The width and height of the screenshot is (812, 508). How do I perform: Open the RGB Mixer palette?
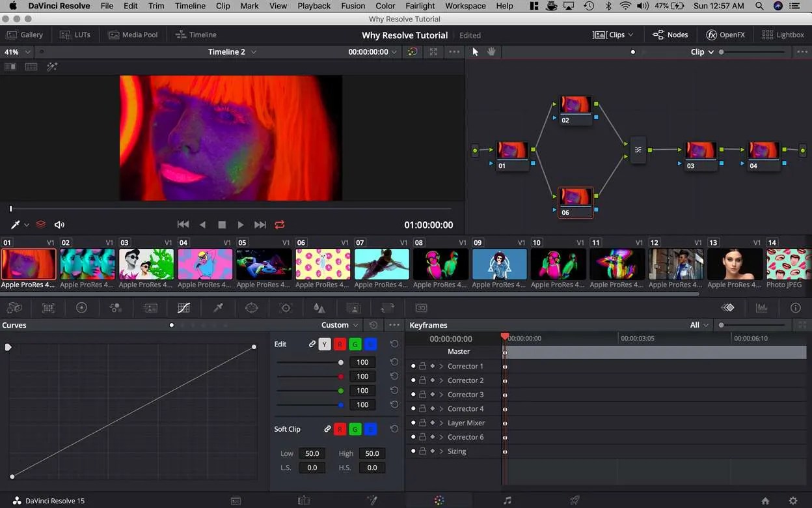116,308
